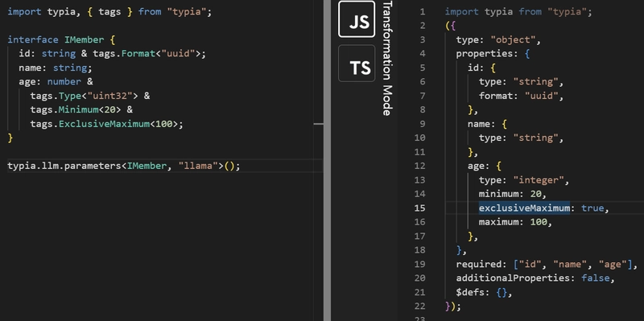Screen dimensions: 644x321
Task: Click line number 22 in output gutter
Action: click(x=419, y=307)
